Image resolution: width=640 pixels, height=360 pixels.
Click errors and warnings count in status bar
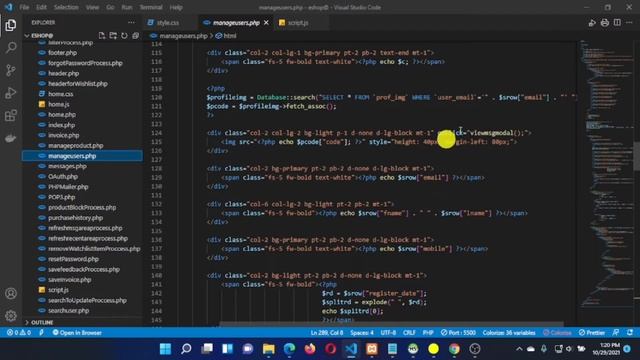(x=19, y=333)
